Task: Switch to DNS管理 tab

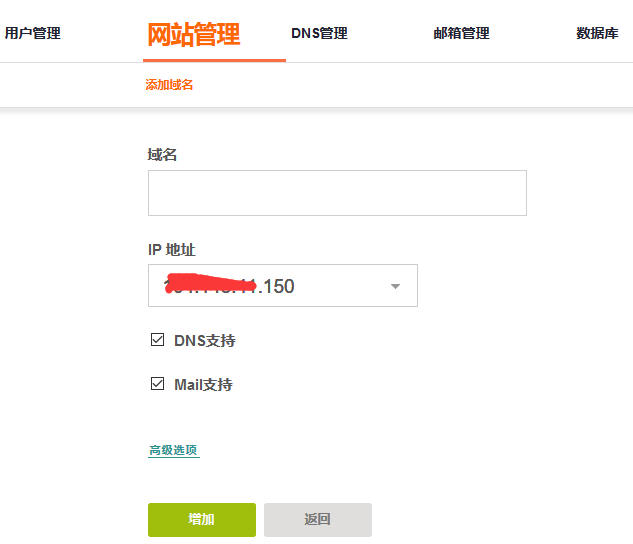Action: 319,33
